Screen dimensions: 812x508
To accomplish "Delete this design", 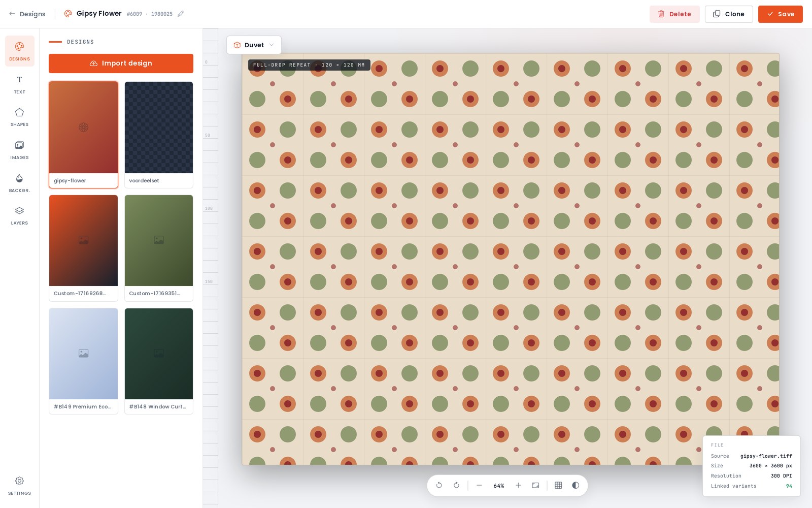I will click(x=674, y=14).
